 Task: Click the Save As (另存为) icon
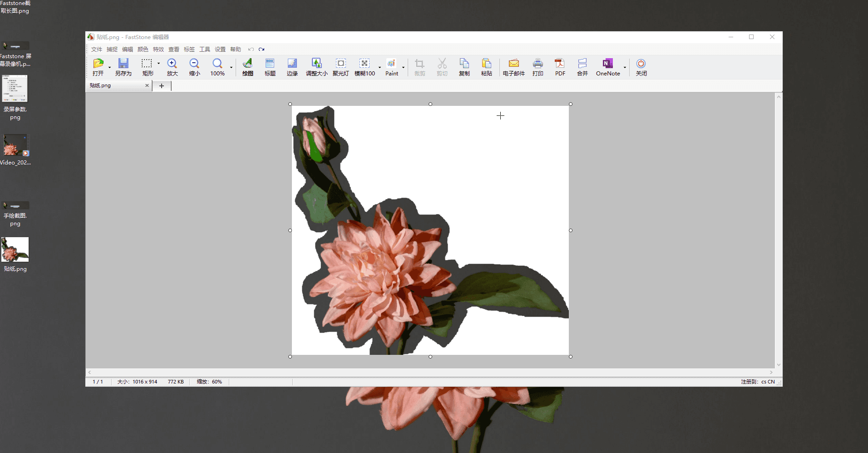123,67
